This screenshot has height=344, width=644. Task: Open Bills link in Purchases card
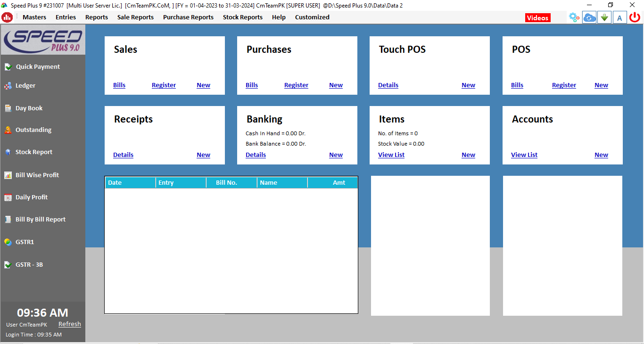252,85
